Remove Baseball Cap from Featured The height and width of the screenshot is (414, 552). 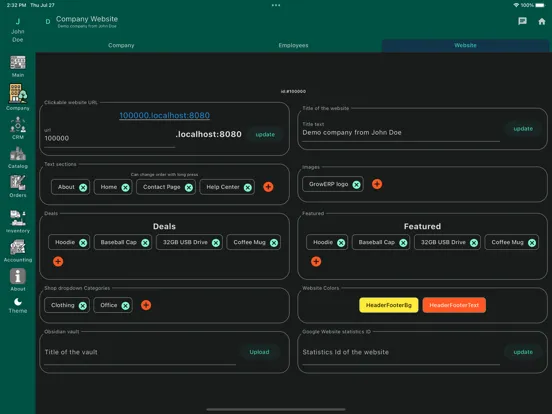click(x=403, y=243)
